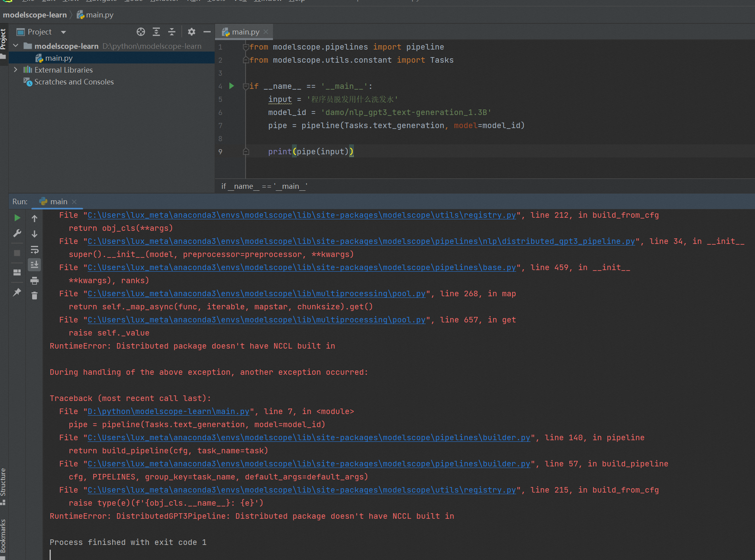The height and width of the screenshot is (560, 755).
Task: Open the D:\python\modelscope-learn\main.py traceback link
Action: tap(168, 412)
